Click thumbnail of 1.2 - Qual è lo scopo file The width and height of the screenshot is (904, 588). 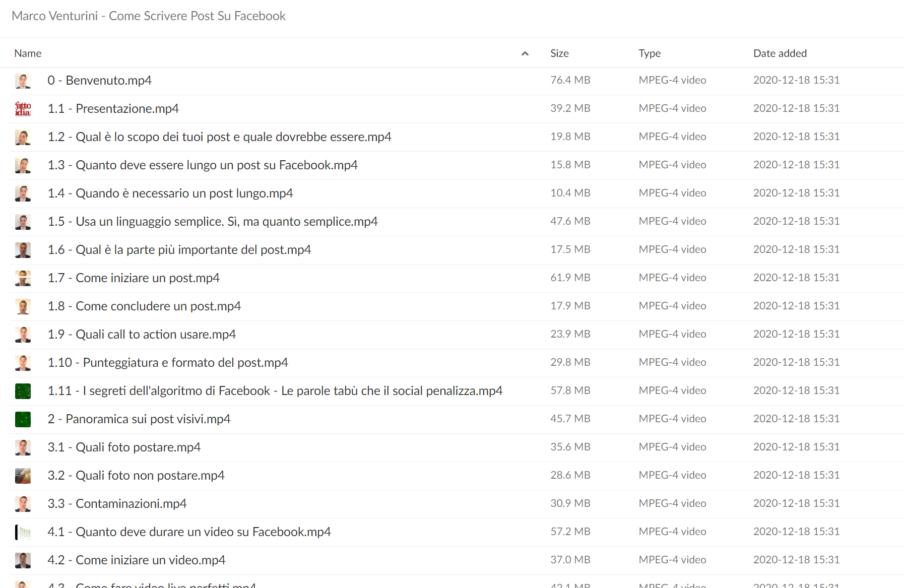(x=23, y=137)
